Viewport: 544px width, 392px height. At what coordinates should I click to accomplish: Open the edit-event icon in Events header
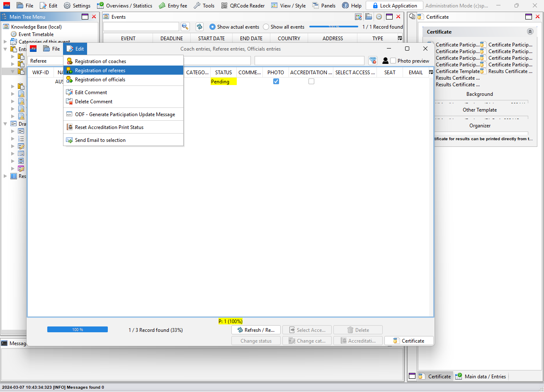pyautogui.click(x=359, y=17)
